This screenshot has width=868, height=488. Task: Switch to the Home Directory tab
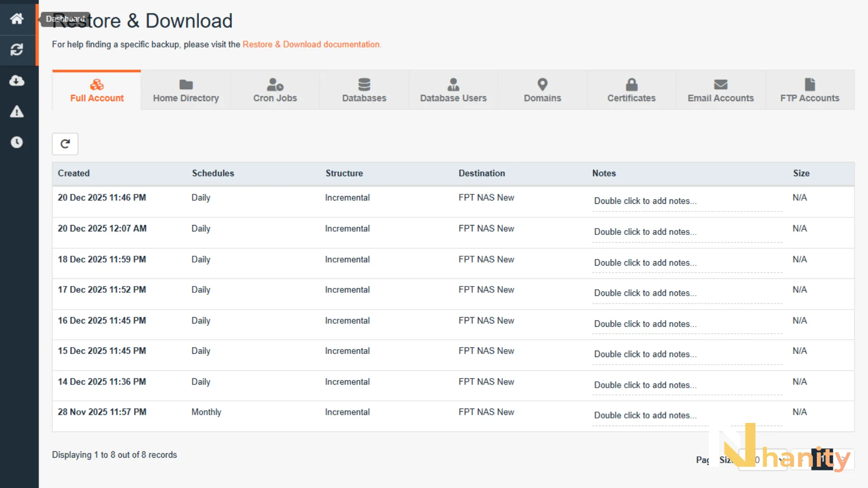tap(186, 90)
